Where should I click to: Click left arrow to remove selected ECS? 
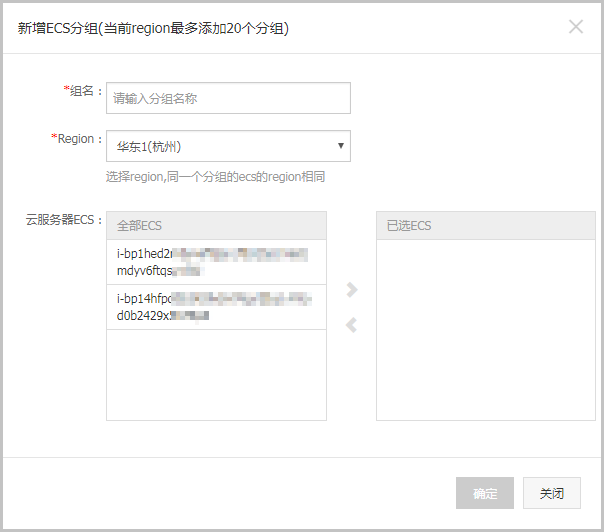[x=352, y=325]
